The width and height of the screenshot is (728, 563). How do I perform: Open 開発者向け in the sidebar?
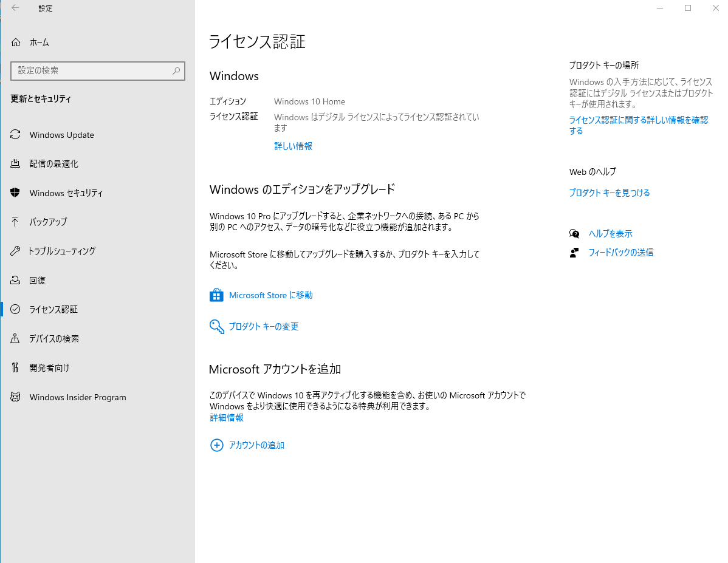[49, 368]
